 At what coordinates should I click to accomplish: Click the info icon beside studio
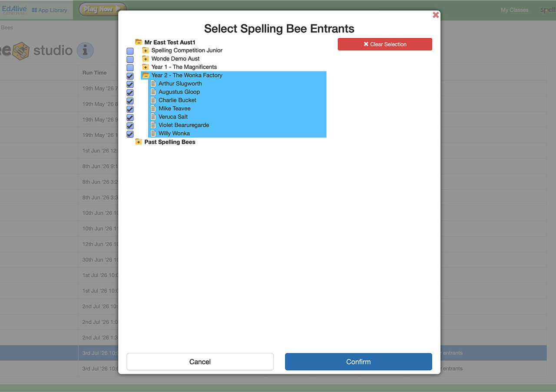pos(85,50)
